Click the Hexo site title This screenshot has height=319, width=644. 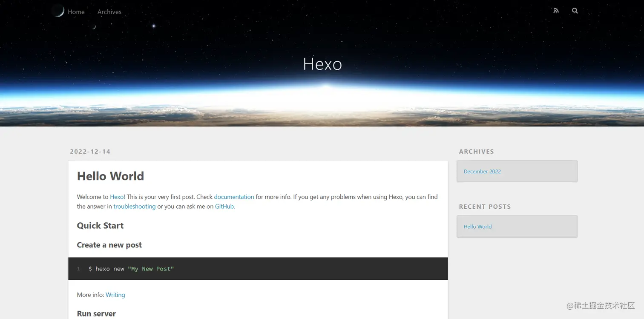322,64
